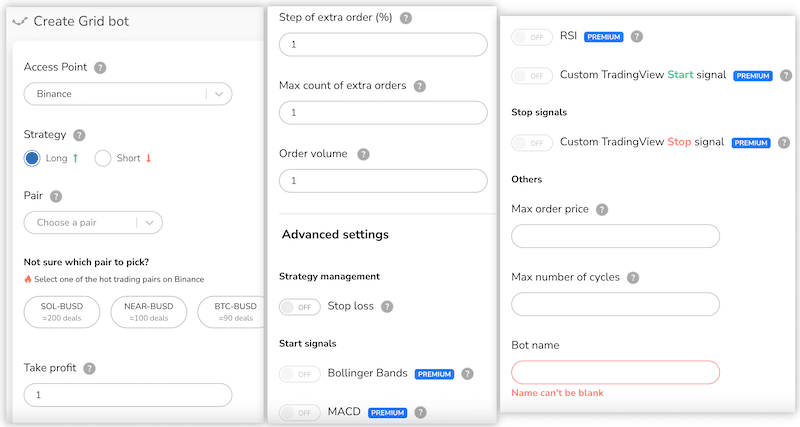The width and height of the screenshot is (800, 427).
Task: Click PREMIUM badge for TradingView Start signal
Action: (x=753, y=76)
